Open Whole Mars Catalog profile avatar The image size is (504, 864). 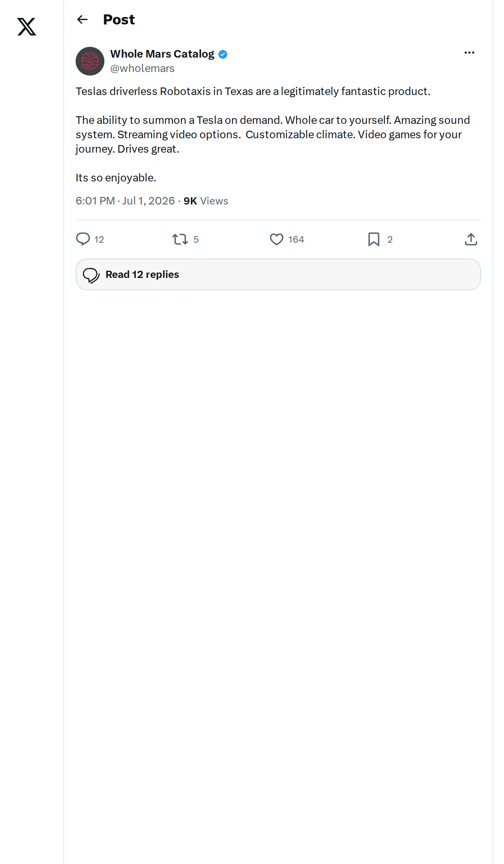90,61
